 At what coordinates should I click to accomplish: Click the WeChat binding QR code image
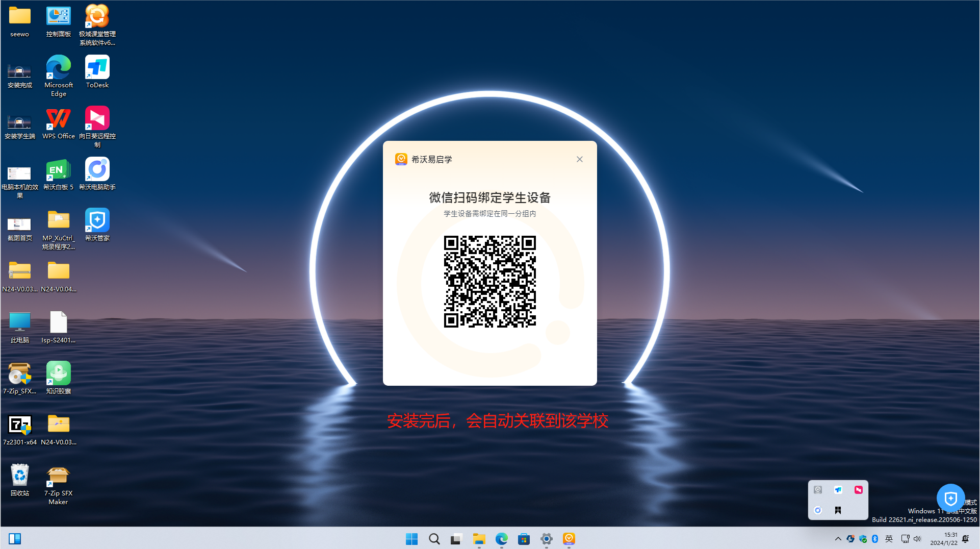(x=490, y=281)
